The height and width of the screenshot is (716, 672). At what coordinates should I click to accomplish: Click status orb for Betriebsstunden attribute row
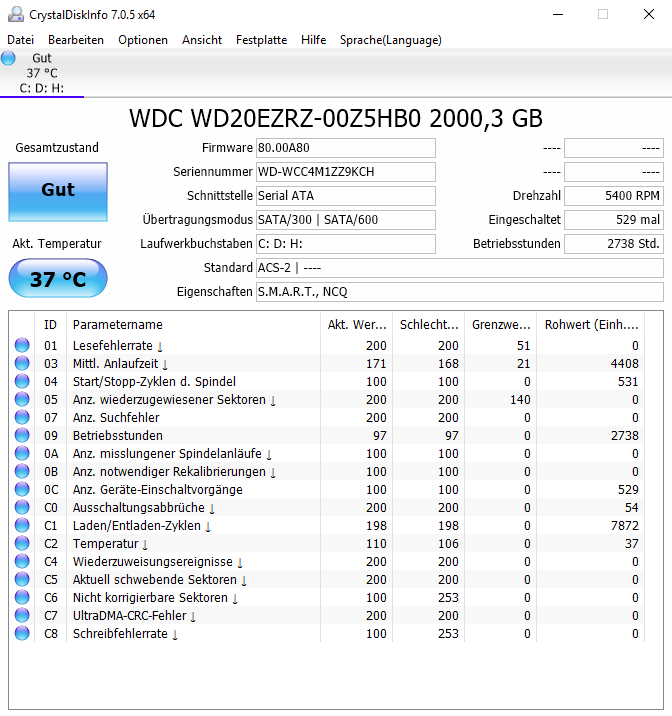point(22,435)
